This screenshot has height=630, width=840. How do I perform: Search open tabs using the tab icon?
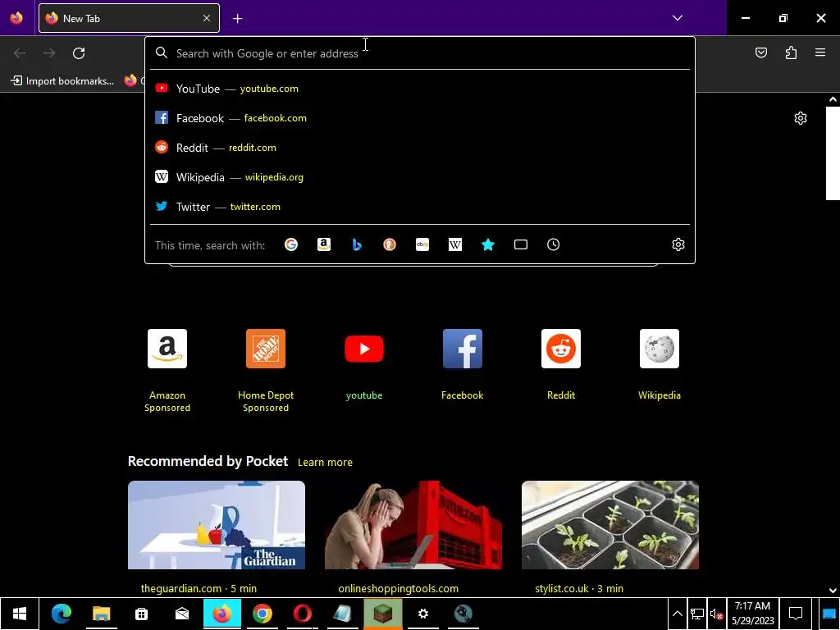coord(521,244)
